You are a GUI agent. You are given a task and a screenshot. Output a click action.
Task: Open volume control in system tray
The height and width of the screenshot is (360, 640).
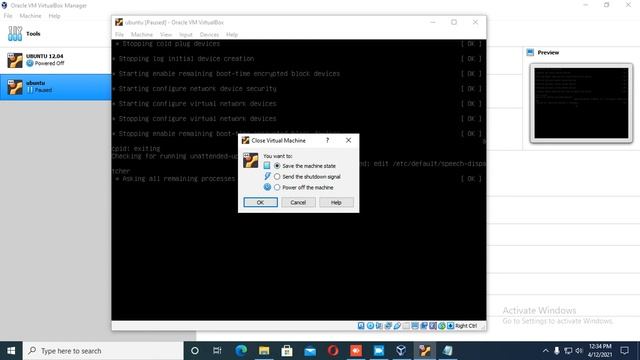[579, 351]
